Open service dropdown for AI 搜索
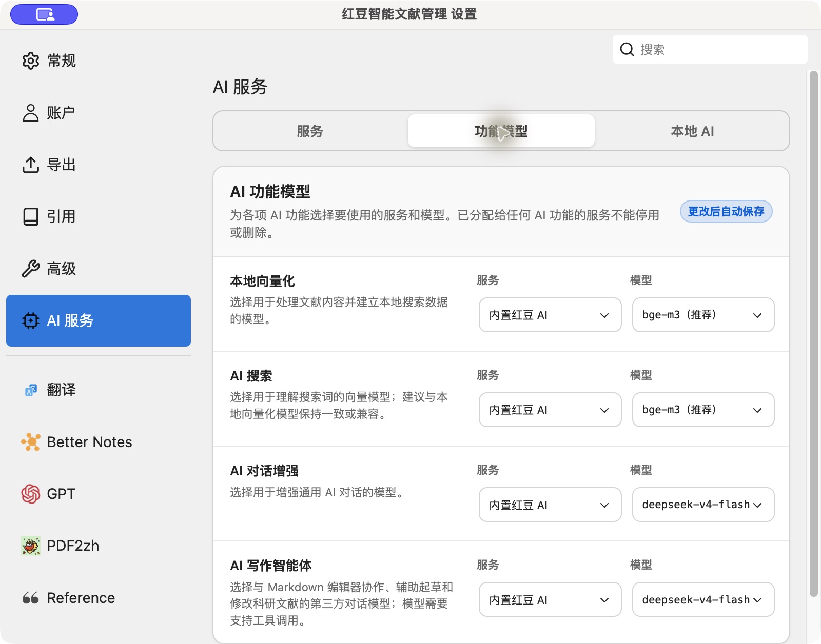 550,410
